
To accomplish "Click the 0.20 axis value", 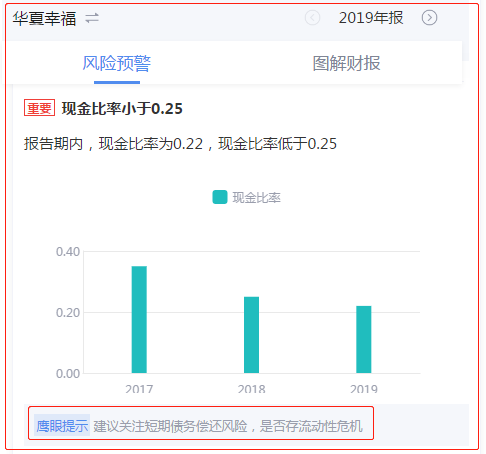I will pyautogui.click(x=68, y=313).
